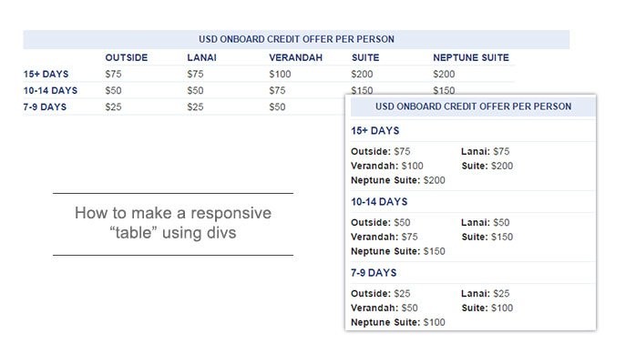Click Outside: $25 entry in mobile card
Image resolution: width=636 pixels, height=364 pixels.
381,293
